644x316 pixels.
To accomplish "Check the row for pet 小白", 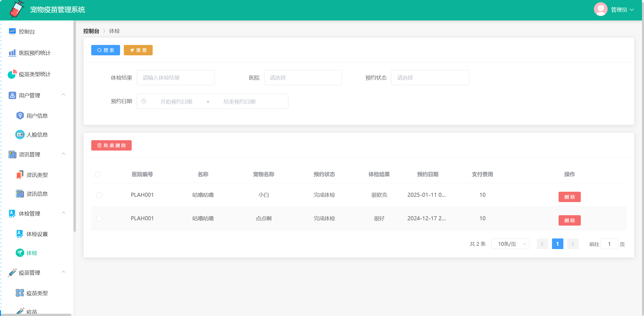I will [99, 195].
